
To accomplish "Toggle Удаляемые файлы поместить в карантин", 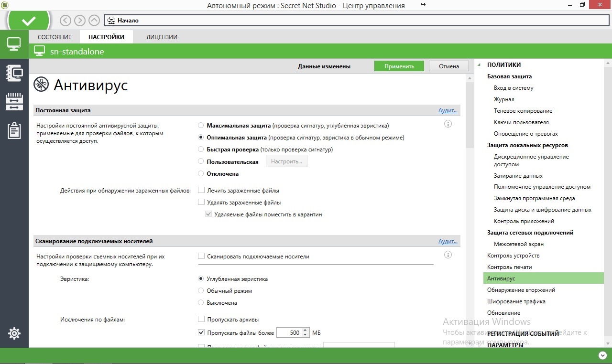I will [x=208, y=214].
